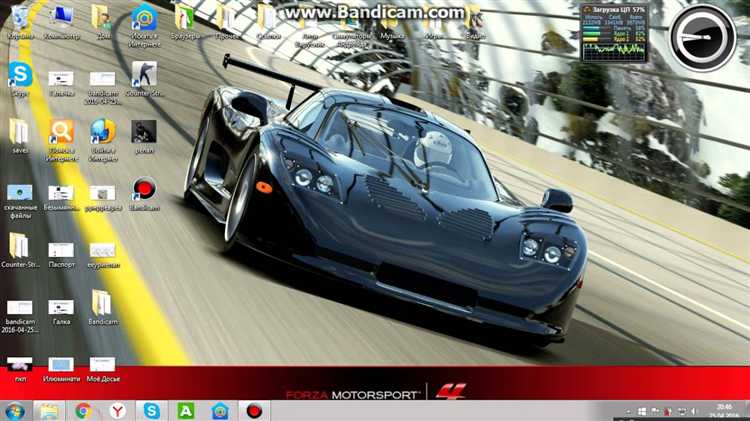Screen dimensions: 750x421
Task: Select the bandicam 2016-04-25 file above the пкп file
Action: (x=20, y=314)
